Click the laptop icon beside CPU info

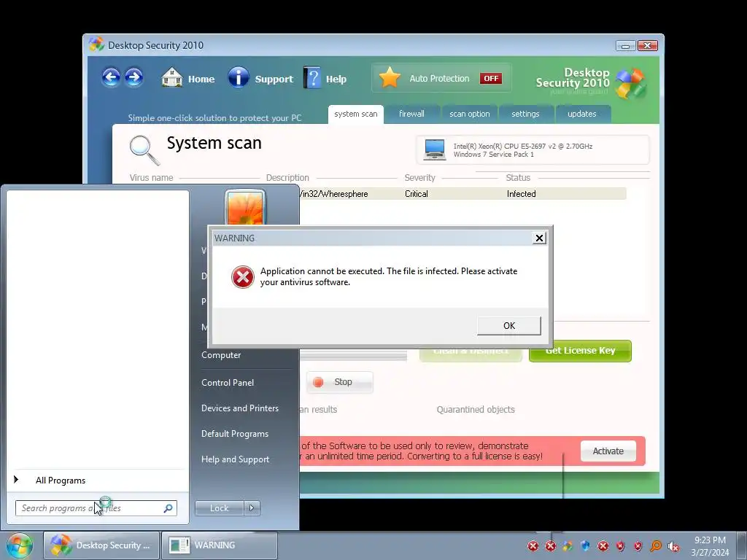435,149
